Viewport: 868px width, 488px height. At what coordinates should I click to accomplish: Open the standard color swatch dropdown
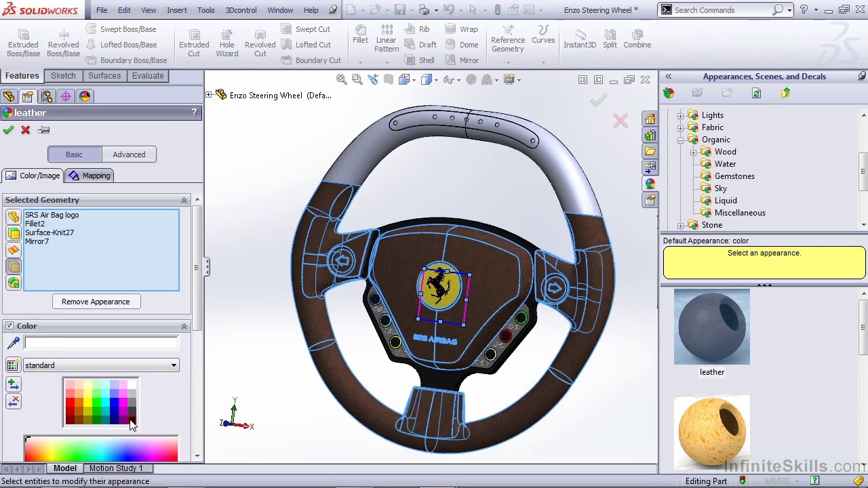pyautogui.click(x=101, y=365)
